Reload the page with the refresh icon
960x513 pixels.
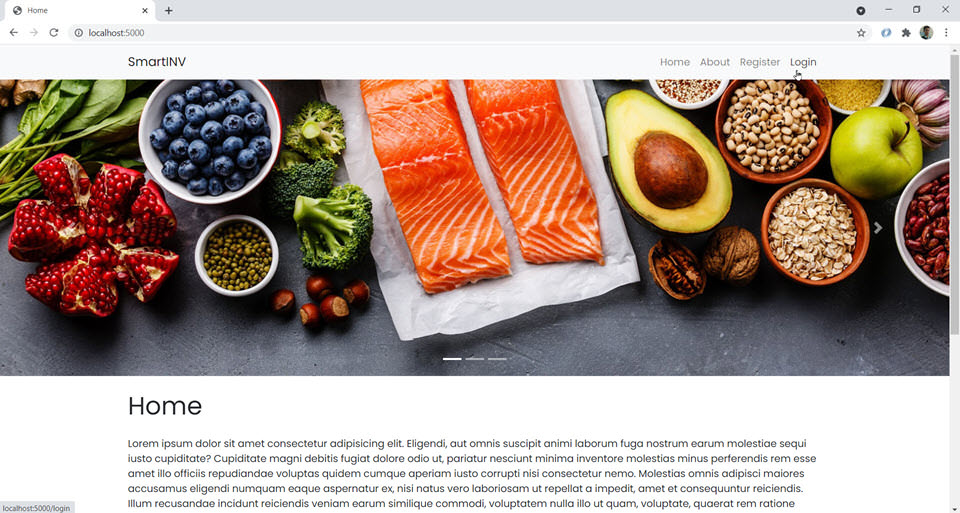[x=54, y=32]
